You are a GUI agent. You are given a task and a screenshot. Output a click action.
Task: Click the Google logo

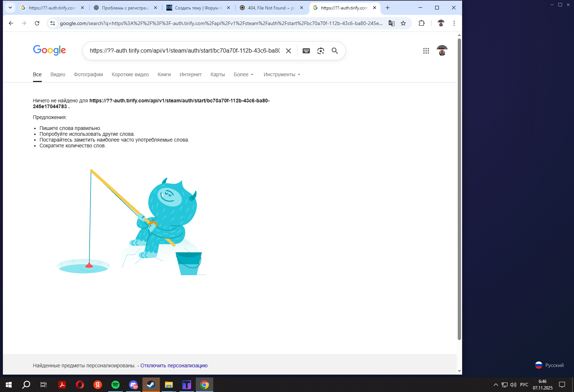[x=49, y=50]
